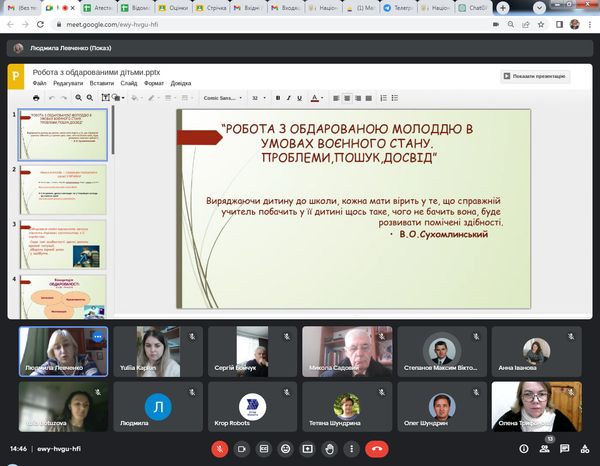Open the Вставити menu
Viewport: 600px width, 466px height.
pos(101,84)
